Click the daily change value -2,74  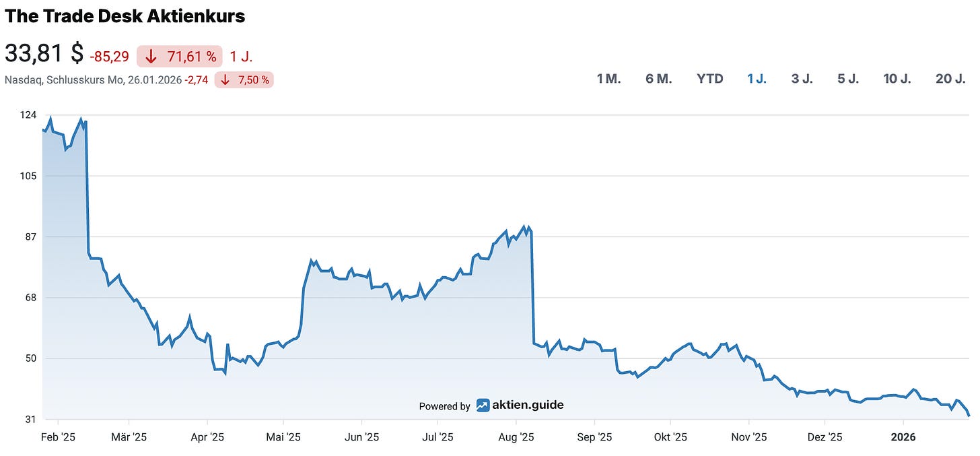pos(197,79)
